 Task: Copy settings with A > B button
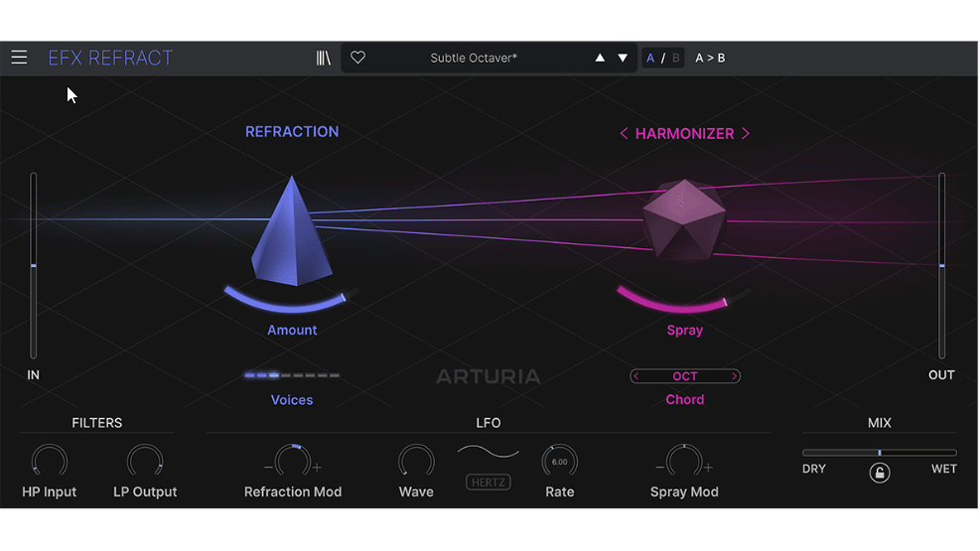[x=710, y=59]
